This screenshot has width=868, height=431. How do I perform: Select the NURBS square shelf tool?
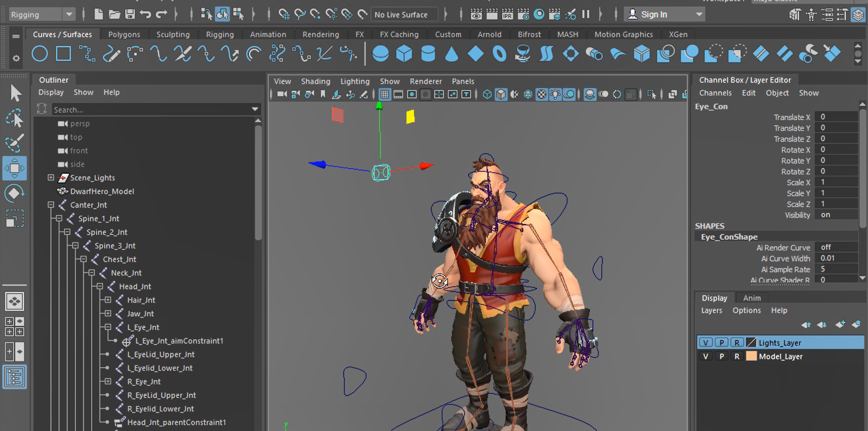click(63, 54)
